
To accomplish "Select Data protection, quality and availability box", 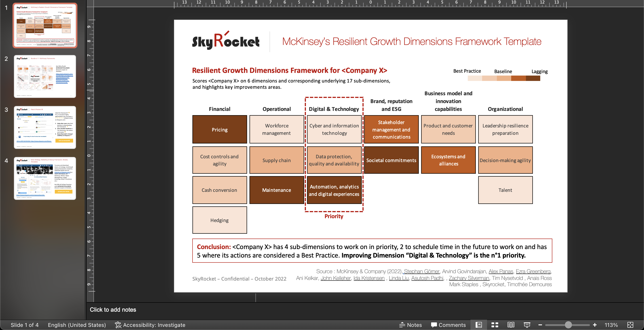I will coord(334,160).
